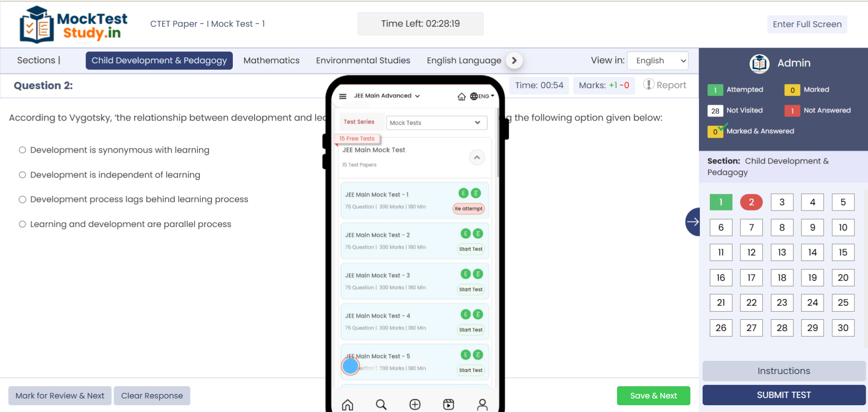Screen dimensions: 868x412
Task: Select 'Development is synonymous with learning' option
Action: [22, 150]
